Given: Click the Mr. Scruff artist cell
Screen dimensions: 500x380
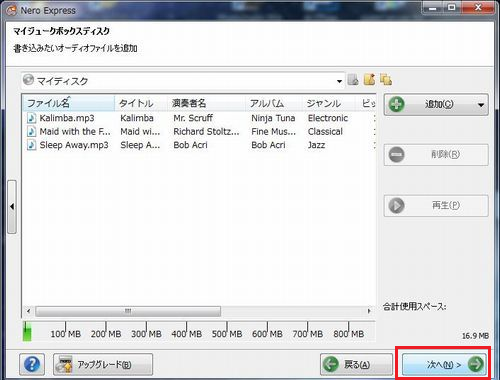Looking at the screenshot, I should pos(193,118).
